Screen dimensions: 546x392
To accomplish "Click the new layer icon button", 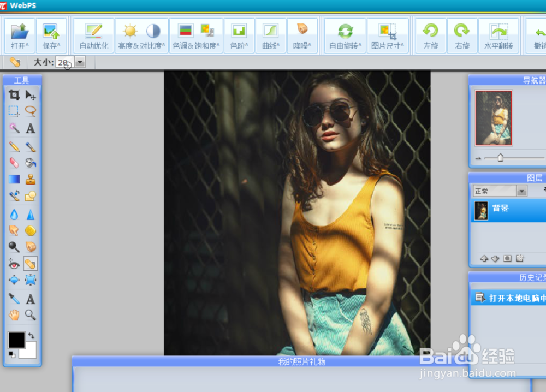I will (x=520, y=258).
